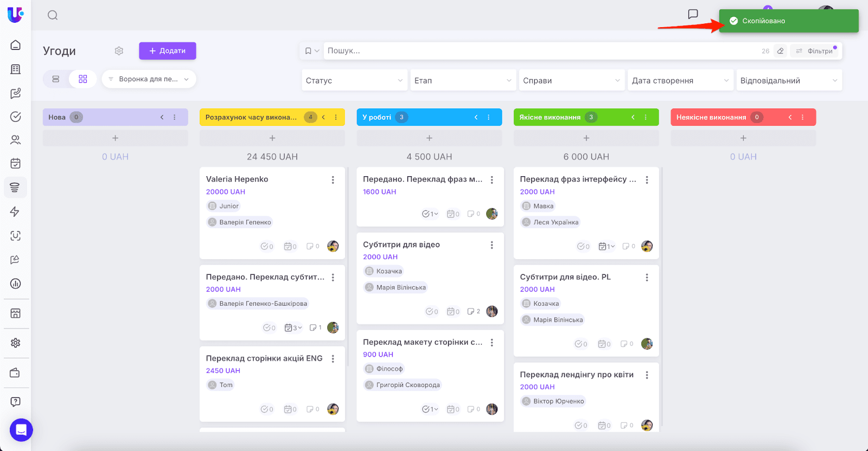Toggle the Фільтри filters panel

point(815,51)
